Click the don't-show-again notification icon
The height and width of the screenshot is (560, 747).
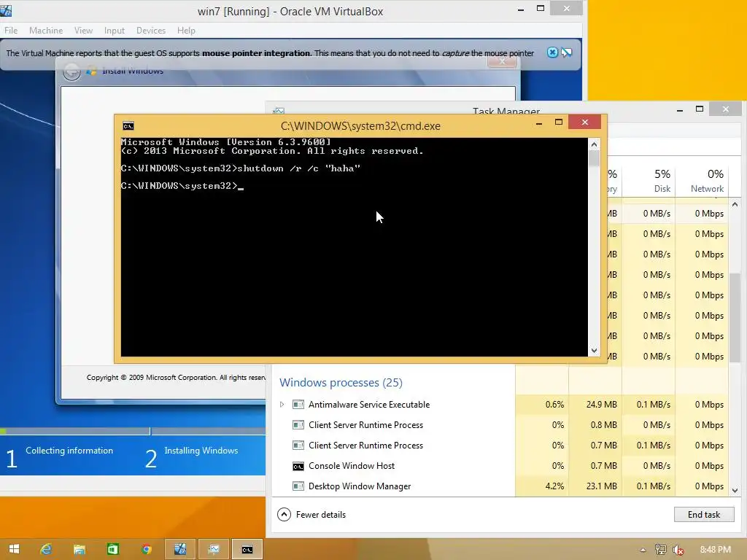click(566, 52)
